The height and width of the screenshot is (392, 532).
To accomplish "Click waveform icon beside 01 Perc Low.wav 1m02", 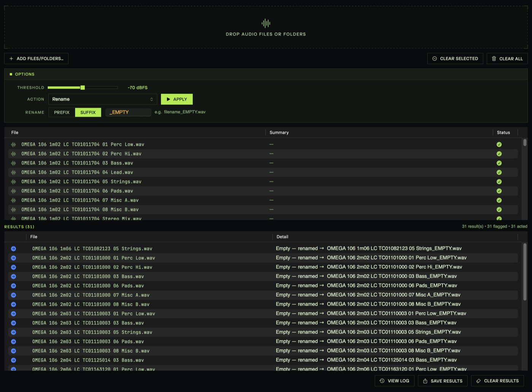I will [x=14, y=144].
